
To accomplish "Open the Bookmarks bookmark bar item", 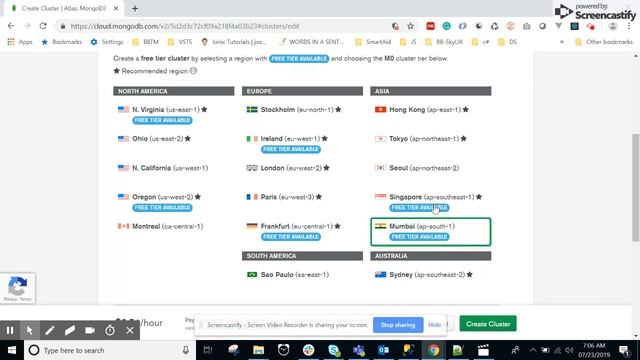I will point(62,42).
